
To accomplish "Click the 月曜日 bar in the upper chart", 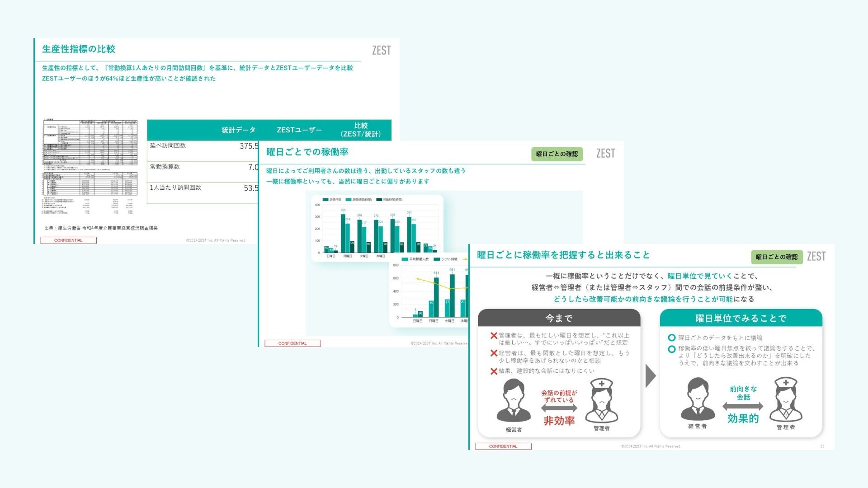I will [x=344, y=234].
